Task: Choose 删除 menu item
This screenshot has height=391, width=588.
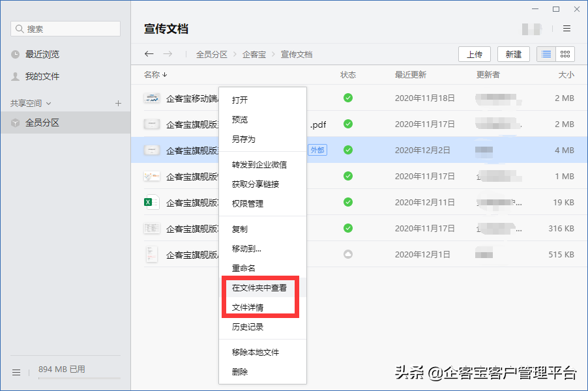Action: pyautogui.click(x=263, y=372)
